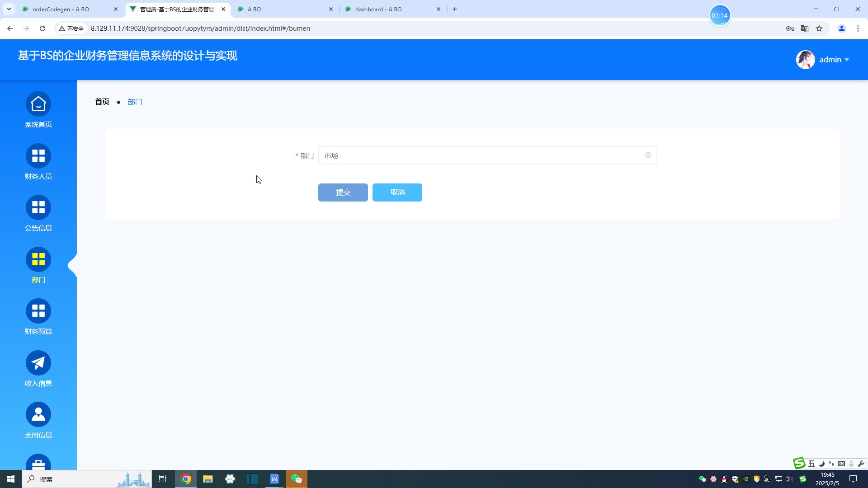Switch to the orderCodegen - A BO tab
The image size is (868, 488).
(61, 9)
